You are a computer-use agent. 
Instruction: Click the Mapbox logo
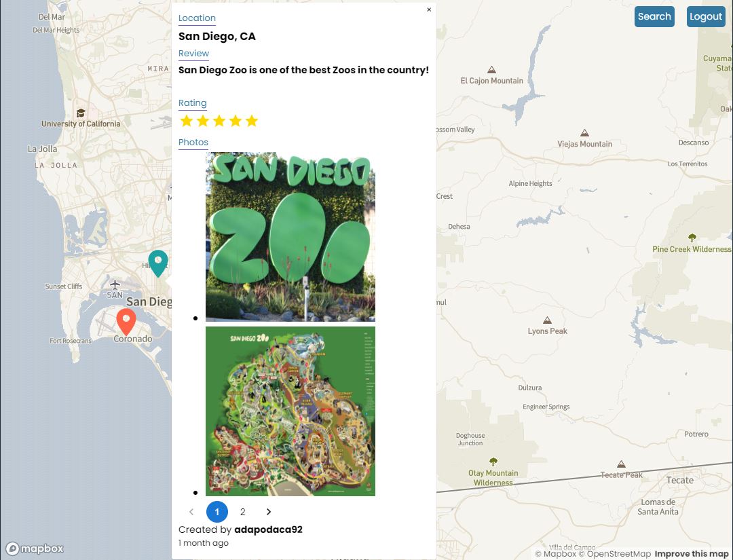point(35,548)
